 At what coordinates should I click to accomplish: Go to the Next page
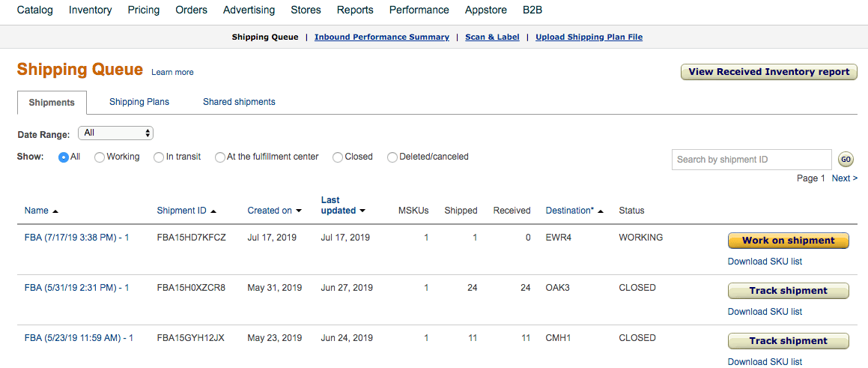coord(845,178)
